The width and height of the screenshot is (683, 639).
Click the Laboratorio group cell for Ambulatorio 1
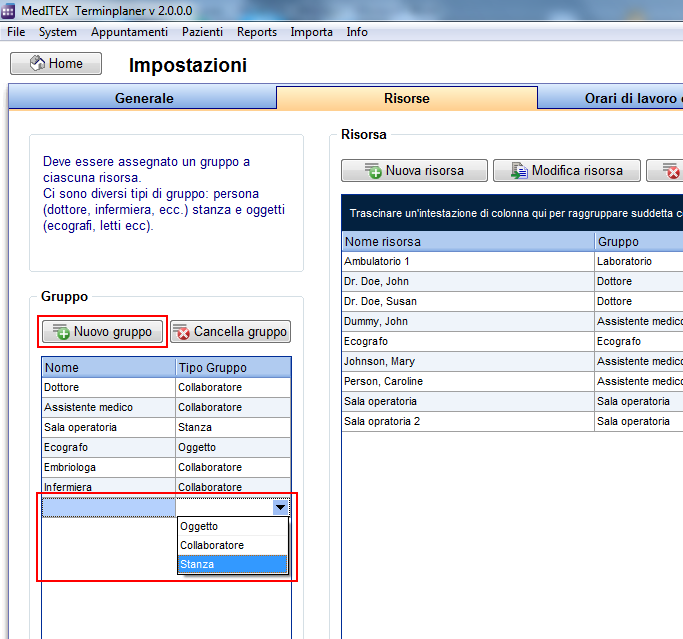point(639,261)
